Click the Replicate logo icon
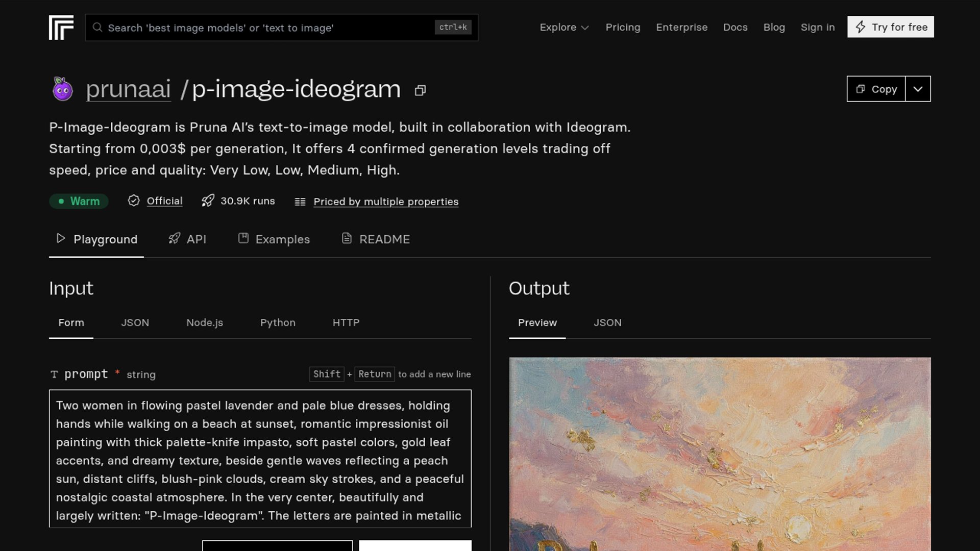Image resolution: width=980 pixels, height=551 pixels. pos(61,28)
